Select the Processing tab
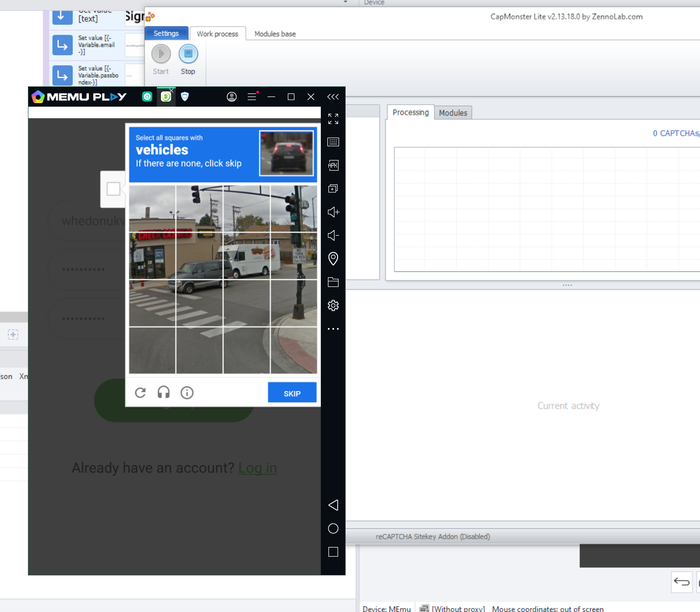The image size is (700, 612). [411, 112]
